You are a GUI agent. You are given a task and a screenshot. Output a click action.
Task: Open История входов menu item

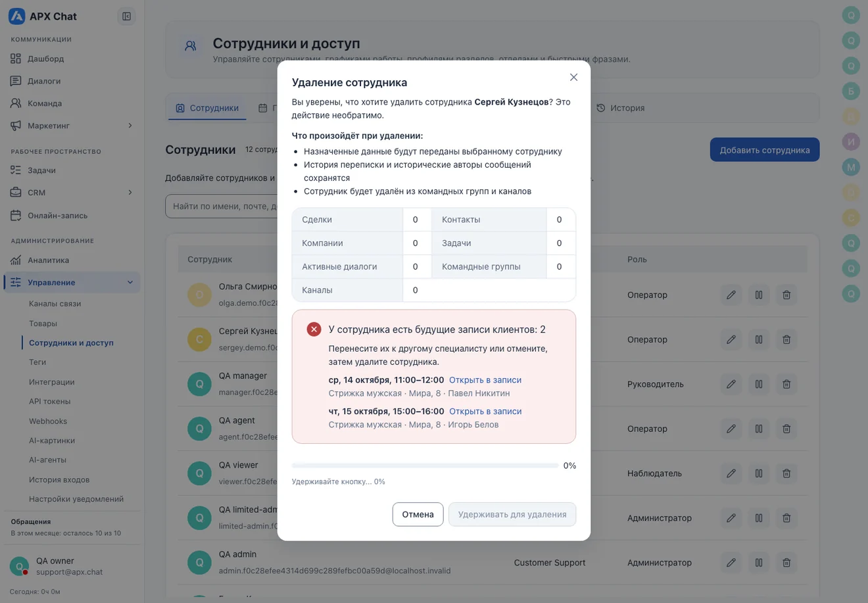point(59,479)
